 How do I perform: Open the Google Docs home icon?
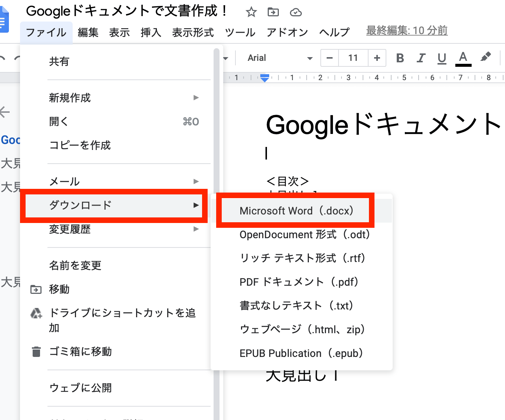point(4,20)
